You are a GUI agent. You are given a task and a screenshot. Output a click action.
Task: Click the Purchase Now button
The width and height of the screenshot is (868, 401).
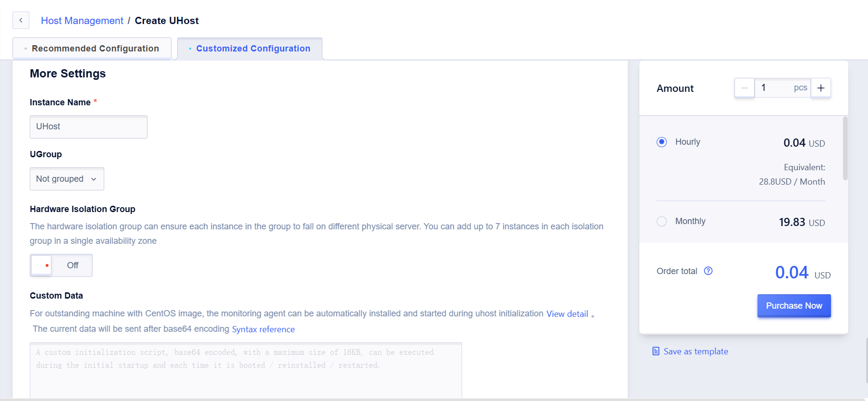(794, 306)
